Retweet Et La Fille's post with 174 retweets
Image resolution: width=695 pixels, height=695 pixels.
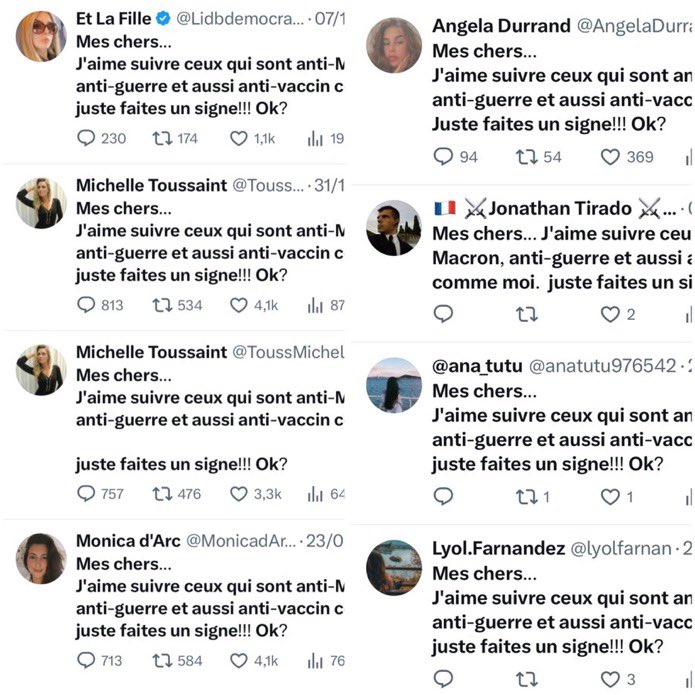(x=162, y=138)
